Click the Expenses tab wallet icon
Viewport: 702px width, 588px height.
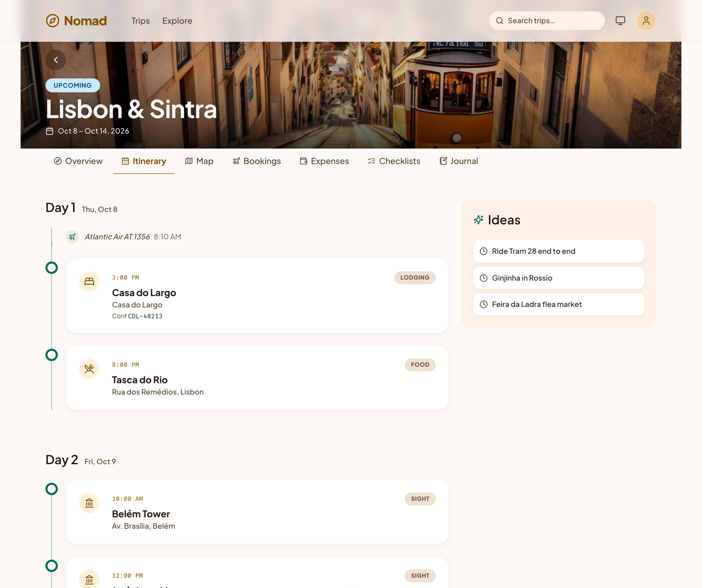coord(303,161)
